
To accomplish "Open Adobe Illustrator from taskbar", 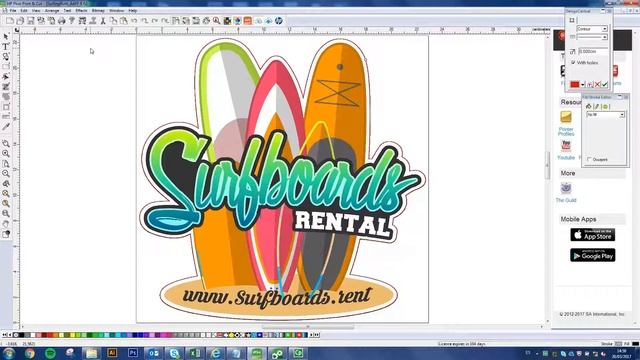I will [112, 353].
